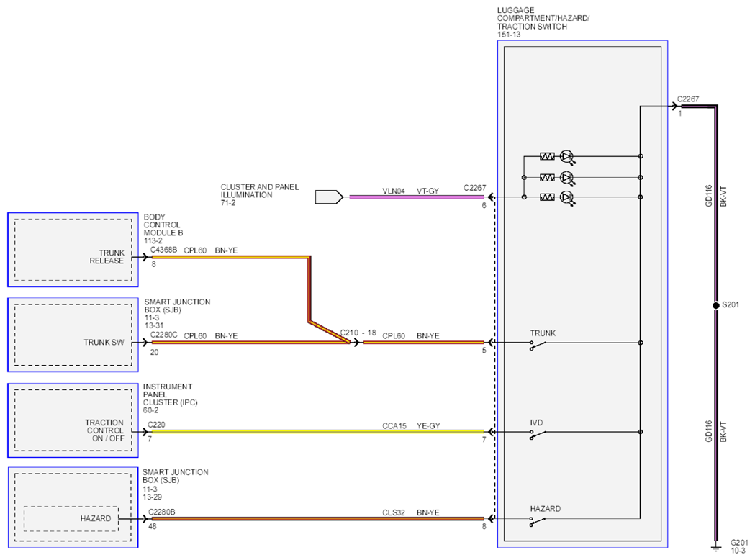Click the Cluster and Panel Illumination arrow connector

click(330, 197)
